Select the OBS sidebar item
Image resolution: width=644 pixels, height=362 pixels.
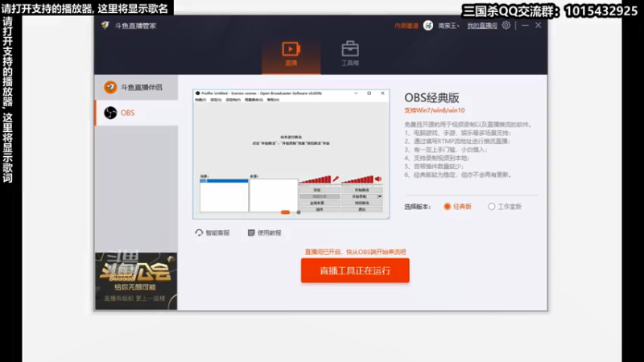click(x=136, y=113)
